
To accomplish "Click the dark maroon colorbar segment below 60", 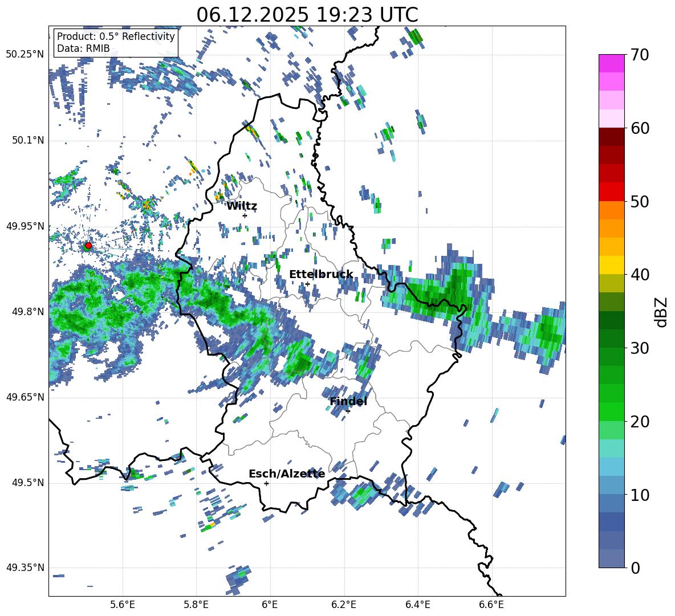I will click(x=612, y=137).
